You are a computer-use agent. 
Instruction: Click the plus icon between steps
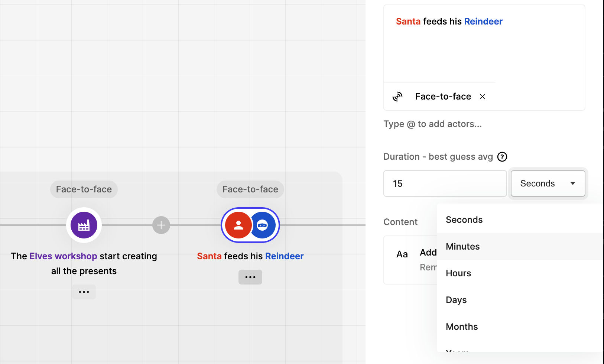[161, 225]
